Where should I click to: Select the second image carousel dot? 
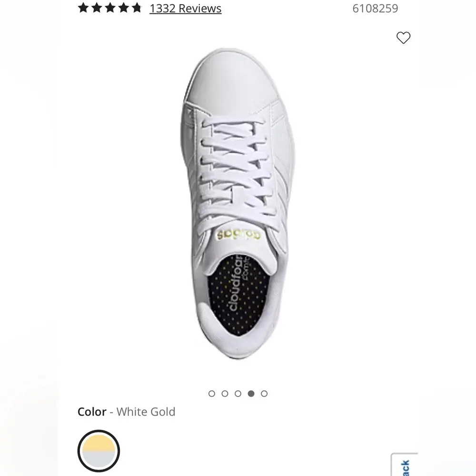click(x=225, y=394)
